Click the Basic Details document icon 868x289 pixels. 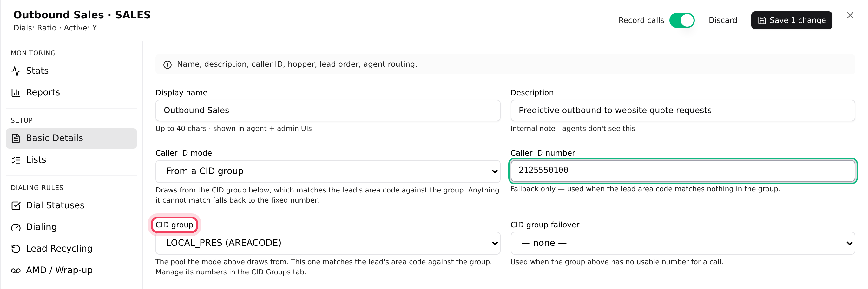[16, 138]
